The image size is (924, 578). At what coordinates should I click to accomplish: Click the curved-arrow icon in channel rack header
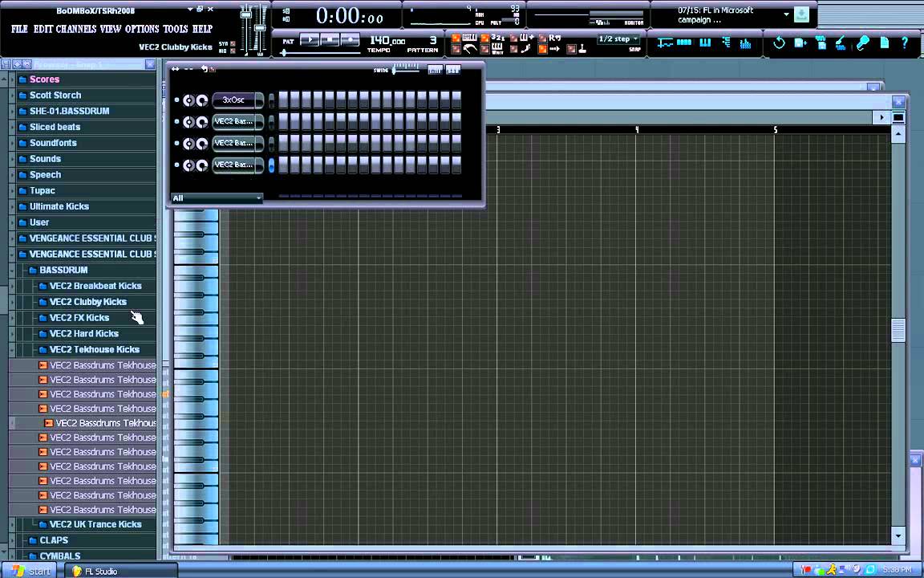(x=205, y=69)
